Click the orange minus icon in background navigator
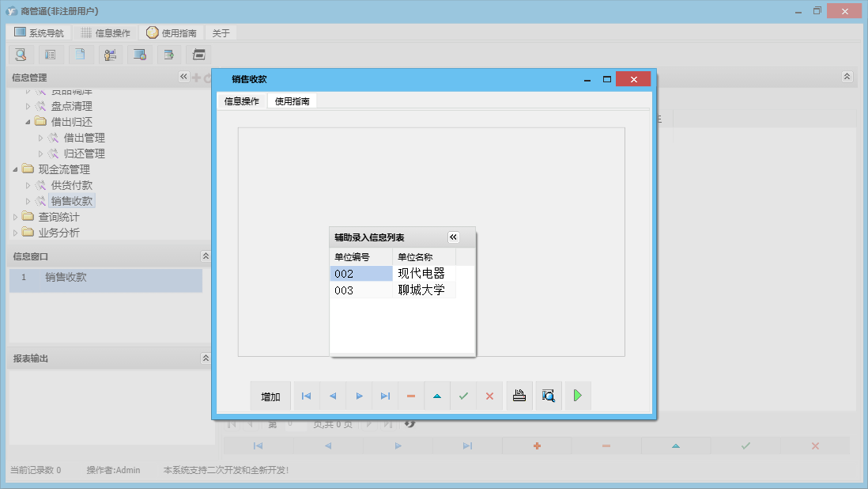 [x=606, y=445]
